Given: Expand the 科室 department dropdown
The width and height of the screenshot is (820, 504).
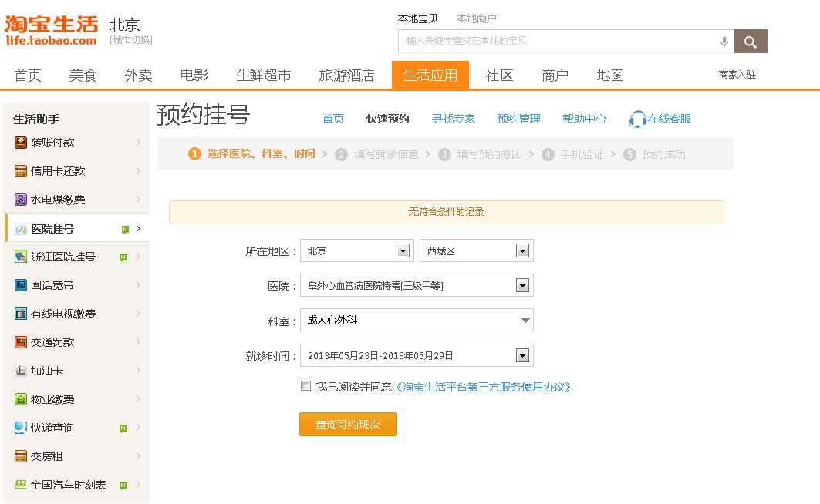Looking at the screenshot, I should pos(525,320).
